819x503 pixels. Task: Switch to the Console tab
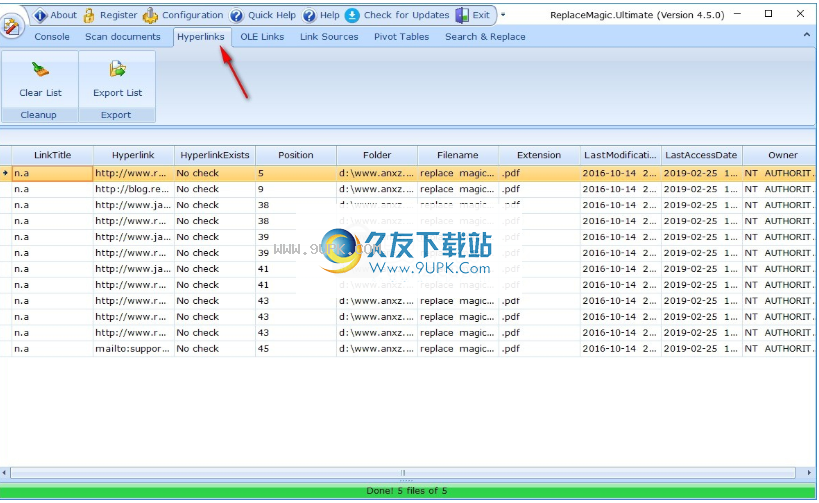pyautogui.click(x=52, y=37)
